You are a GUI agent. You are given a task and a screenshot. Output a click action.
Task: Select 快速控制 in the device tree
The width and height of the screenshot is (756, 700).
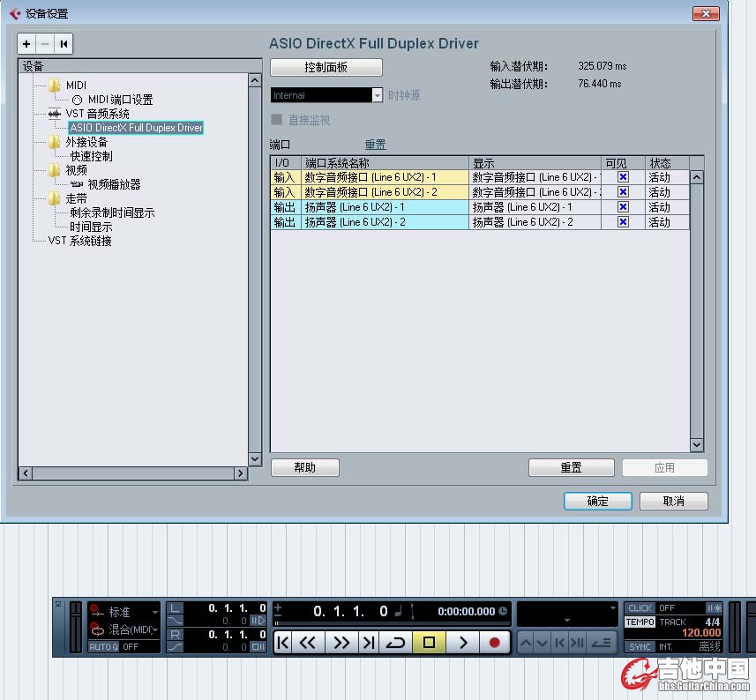(91, 156)
